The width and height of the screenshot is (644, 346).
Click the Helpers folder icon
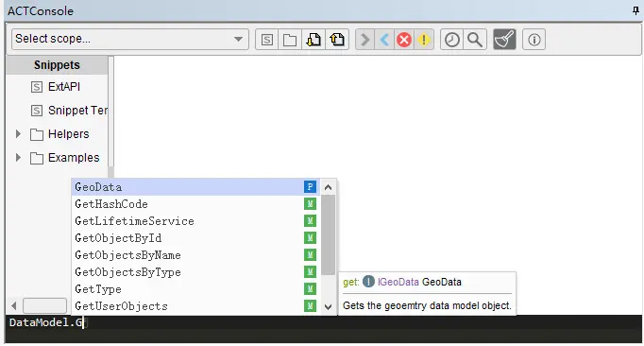coord(37,134)
